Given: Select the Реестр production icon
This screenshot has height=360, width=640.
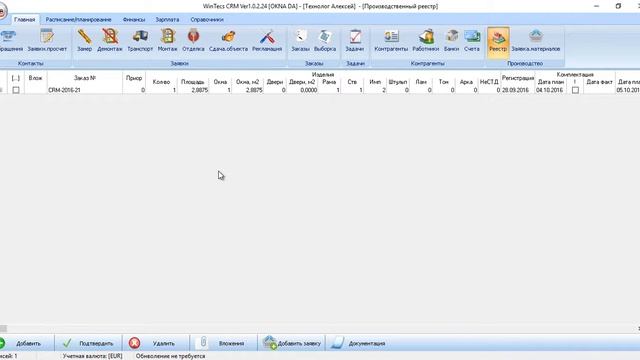Looking at the screenshot, I should coord(498,42).
